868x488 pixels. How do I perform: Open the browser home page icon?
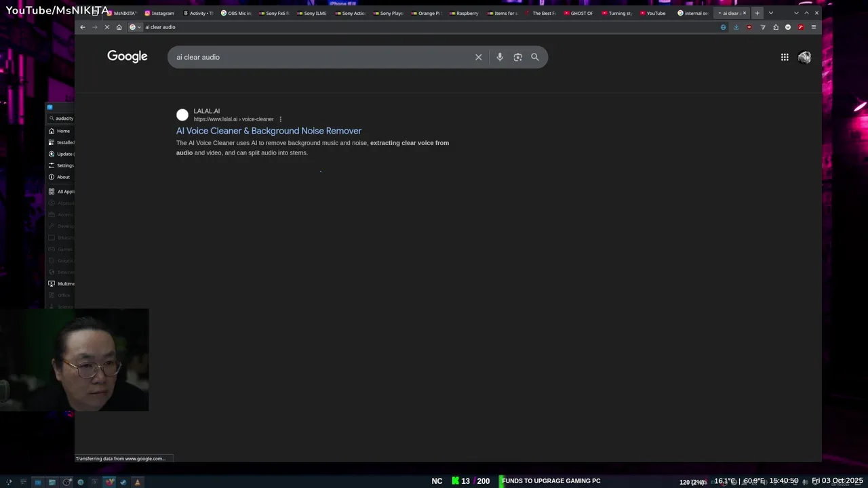(119, 27)
